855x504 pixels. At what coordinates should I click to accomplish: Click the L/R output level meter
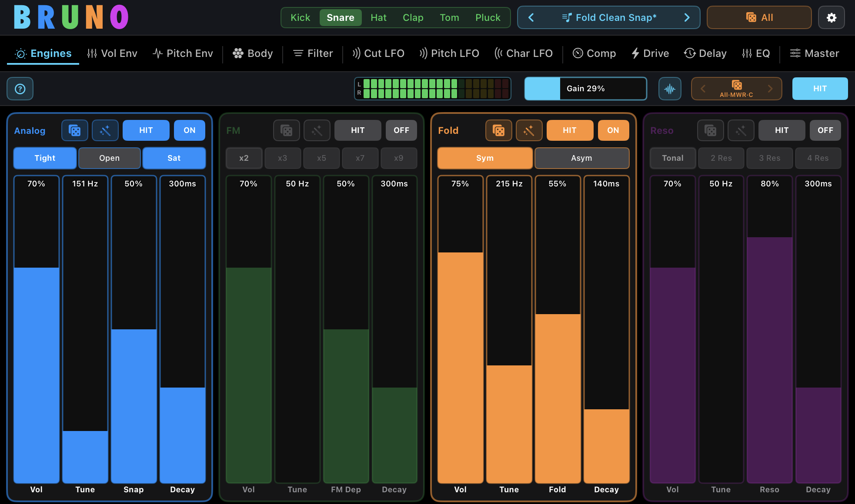[433, 89]
